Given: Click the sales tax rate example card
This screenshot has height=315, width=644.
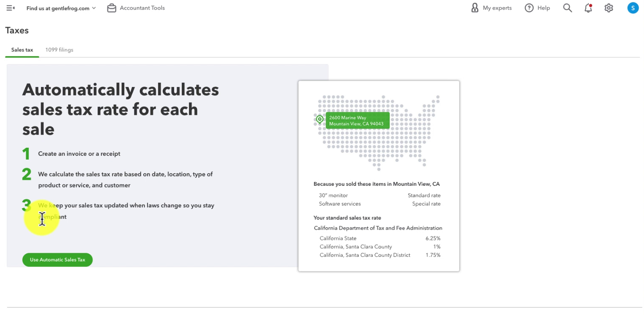Looking at the screenshot, I should (x=379, y=176).
